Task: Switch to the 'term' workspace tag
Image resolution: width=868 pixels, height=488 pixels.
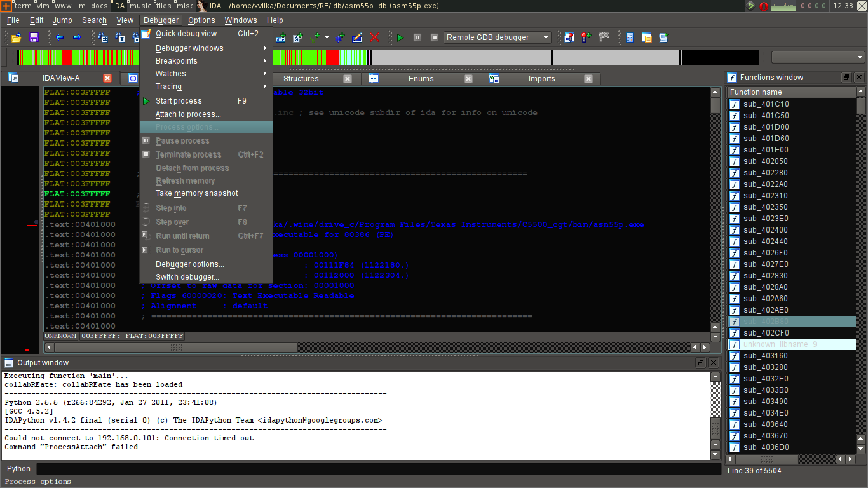Action: (22, 6)
